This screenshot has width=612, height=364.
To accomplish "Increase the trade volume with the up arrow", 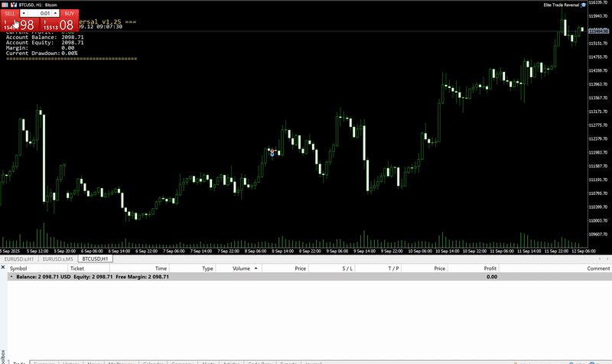I will (55, 13).
